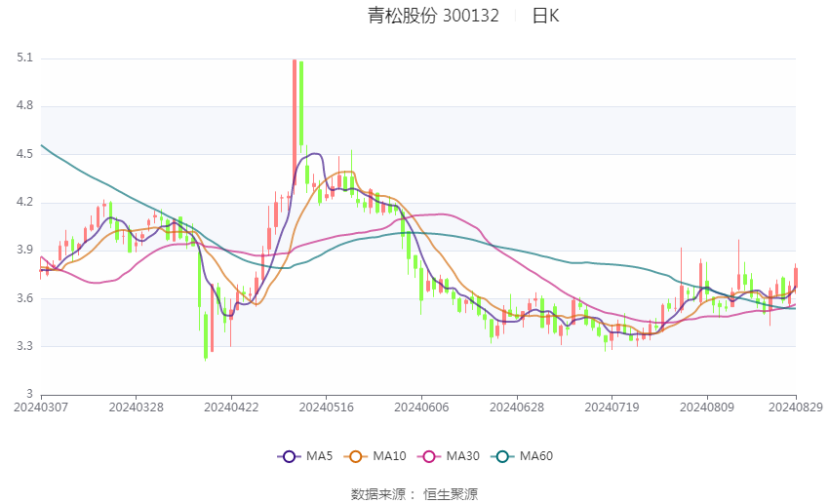Click the y-axis value 3.6
829x504 pixels.
(x=24, y=298)
